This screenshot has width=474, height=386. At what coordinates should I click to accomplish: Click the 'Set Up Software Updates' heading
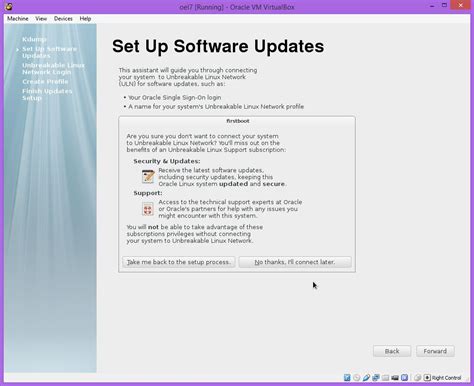click(x=218, y=46)
